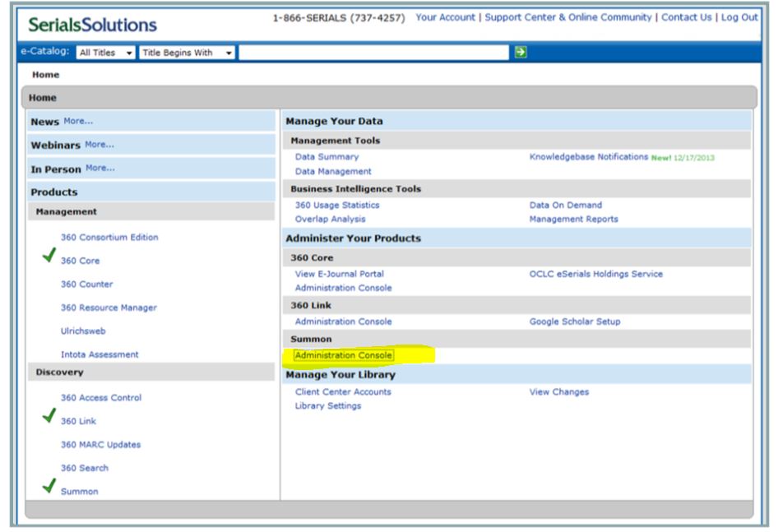Open More next to News
This screenshot has width=778, height=532.
click(78, 121)
